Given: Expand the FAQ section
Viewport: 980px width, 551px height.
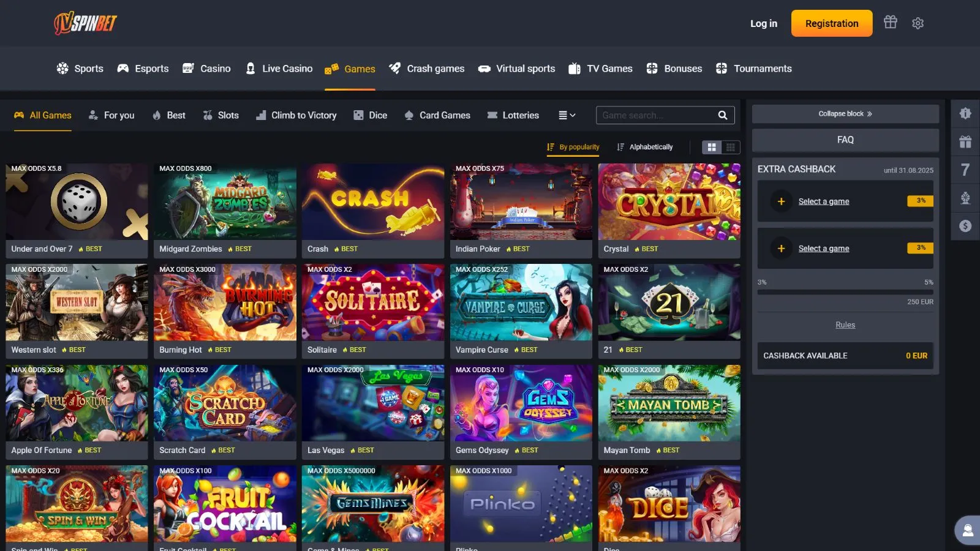Looking at the screenshot, I should (x=845, y=140).
